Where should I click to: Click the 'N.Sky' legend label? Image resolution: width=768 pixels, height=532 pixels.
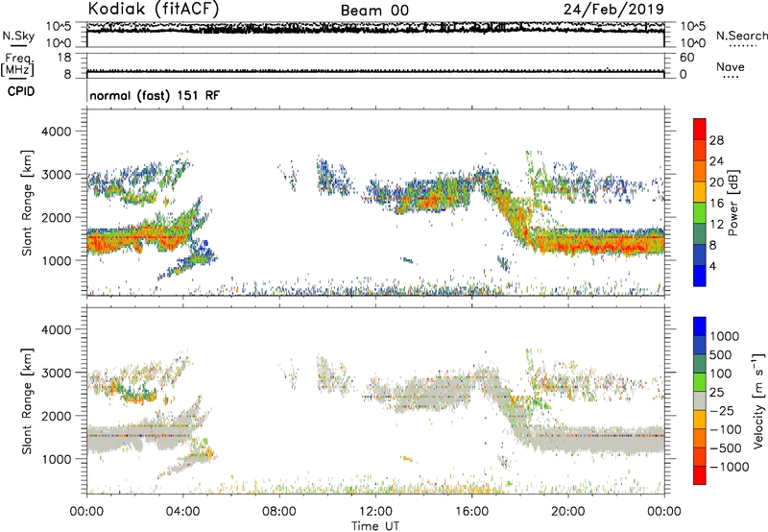[18, 36]
